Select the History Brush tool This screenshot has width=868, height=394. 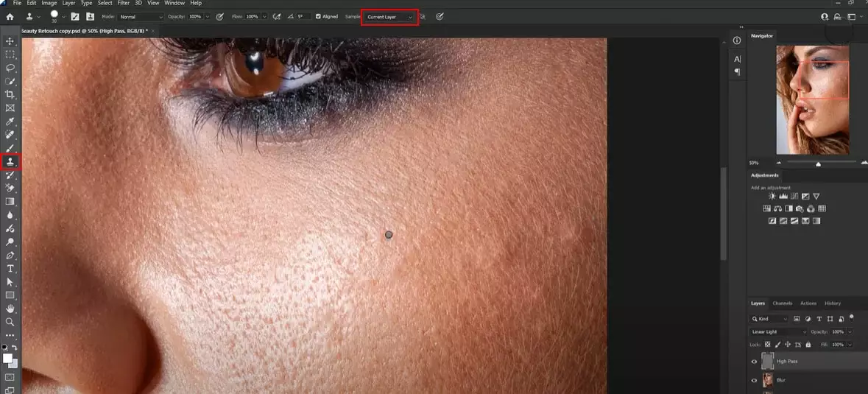10,175
